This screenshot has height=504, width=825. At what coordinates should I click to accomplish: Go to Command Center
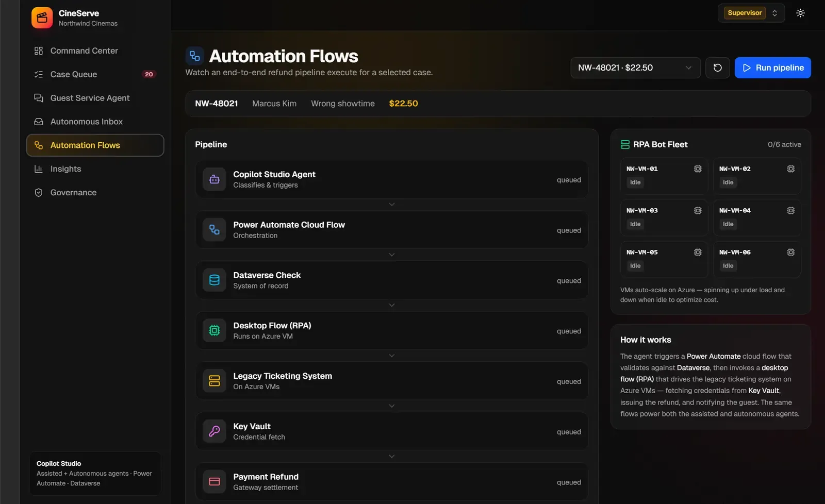coord(95,51)
